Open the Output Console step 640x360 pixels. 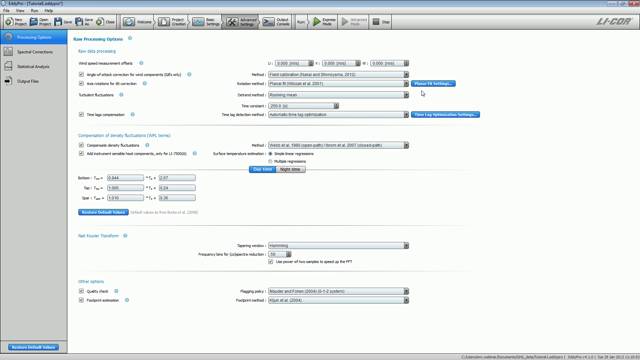[277, 22]
